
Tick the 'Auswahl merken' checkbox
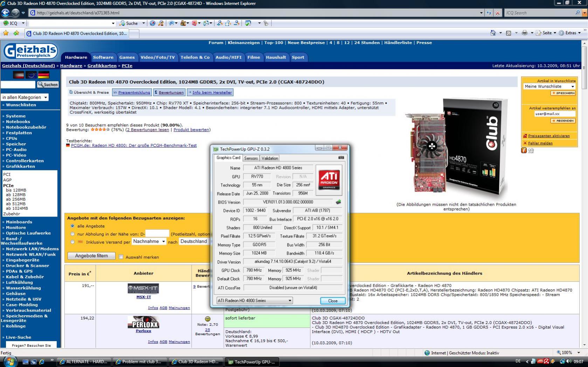coord(121,257)
